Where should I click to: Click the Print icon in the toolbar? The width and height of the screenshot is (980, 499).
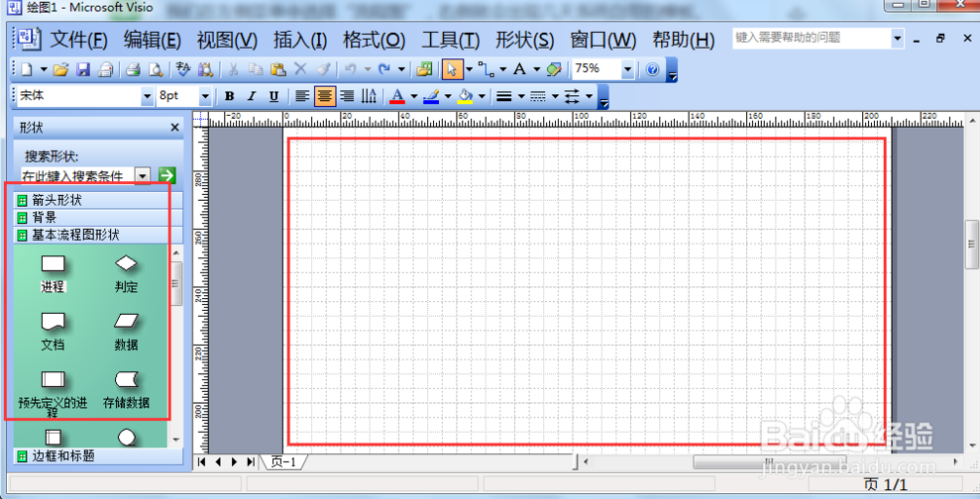coord(133,69)
